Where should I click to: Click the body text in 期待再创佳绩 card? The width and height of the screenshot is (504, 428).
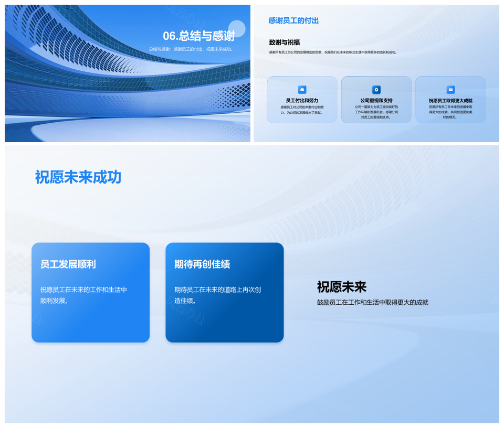[217, 295]
